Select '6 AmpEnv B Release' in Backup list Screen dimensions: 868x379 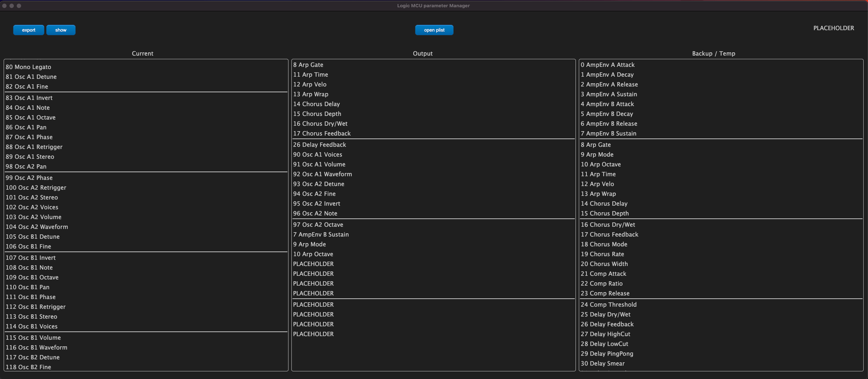pyautogui.click(x=721, y=124)
